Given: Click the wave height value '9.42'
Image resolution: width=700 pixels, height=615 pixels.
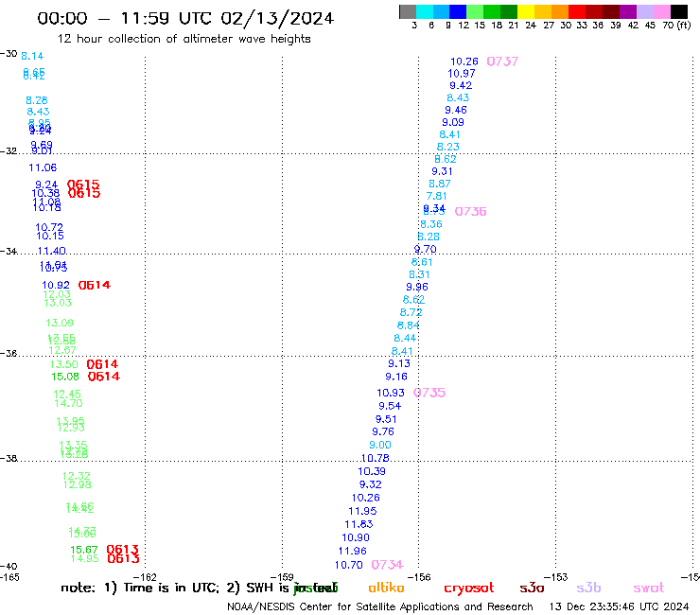Looking at the screenshot, I should [x=461, y=86].
